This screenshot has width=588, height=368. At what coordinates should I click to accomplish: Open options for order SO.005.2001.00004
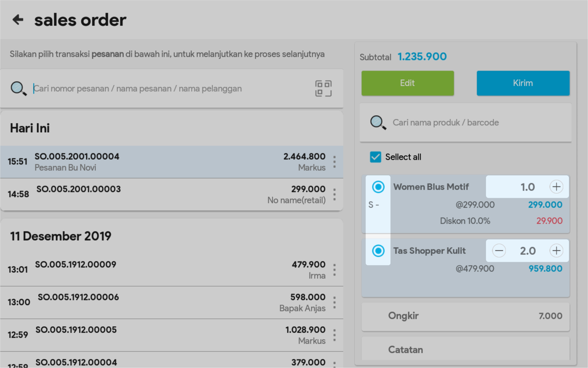(x=335, y=162)
